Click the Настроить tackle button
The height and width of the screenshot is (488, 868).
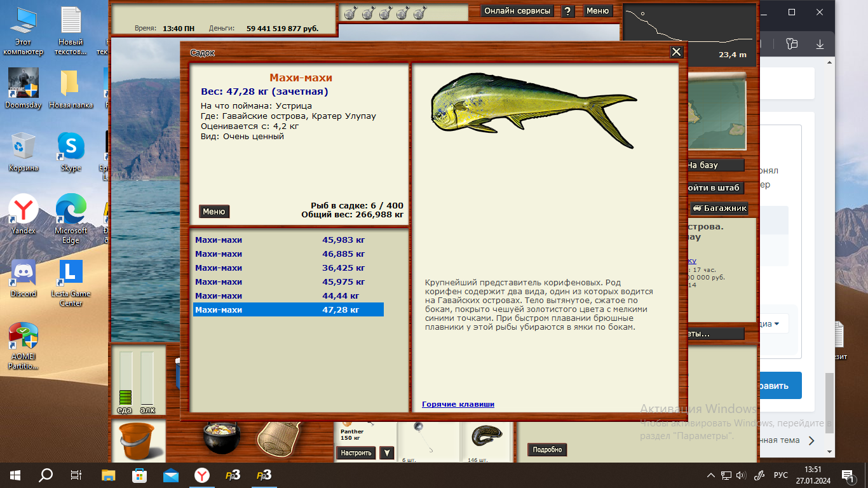click(356, 453)
